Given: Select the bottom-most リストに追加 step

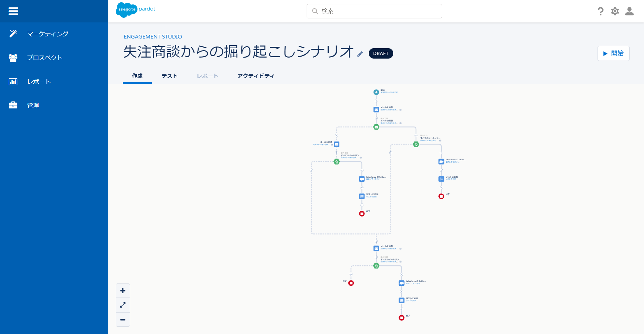Looking at the screenshot, I should pos(402,301).
